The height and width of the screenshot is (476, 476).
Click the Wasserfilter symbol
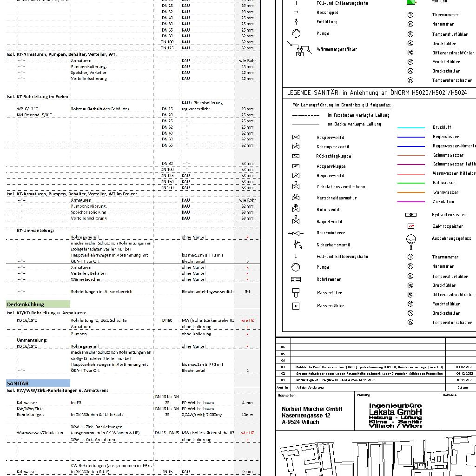(296, 293)
